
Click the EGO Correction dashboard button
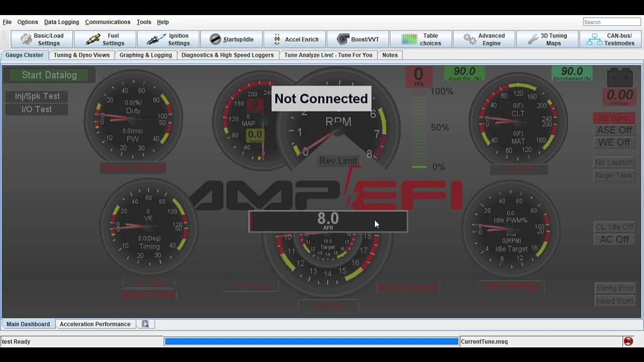click(x=408, y=288)
